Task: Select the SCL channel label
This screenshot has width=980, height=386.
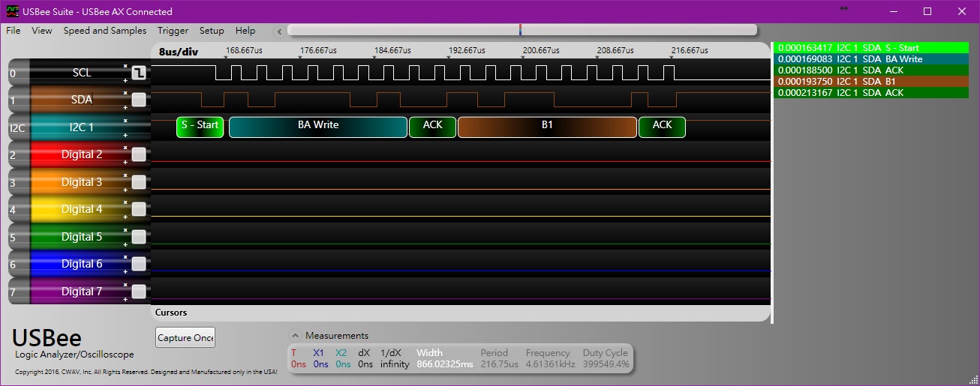Action: point(82,73)
